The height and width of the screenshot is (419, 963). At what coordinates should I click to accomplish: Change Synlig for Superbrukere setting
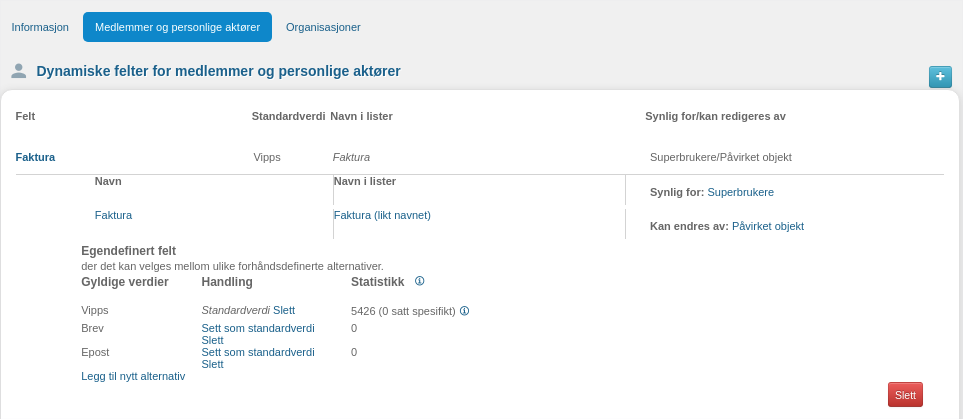(741, 192)
